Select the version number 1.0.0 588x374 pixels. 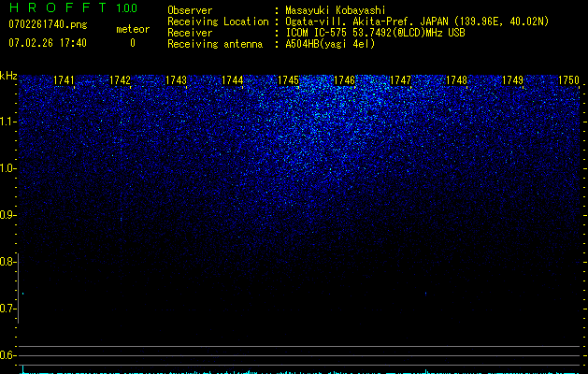(x=127, y=8)
